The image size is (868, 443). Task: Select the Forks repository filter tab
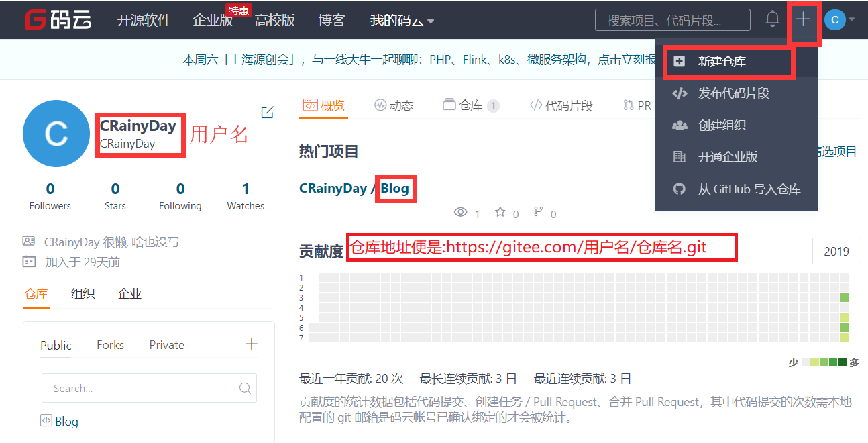pyautogui.click(x=110, y=345)
